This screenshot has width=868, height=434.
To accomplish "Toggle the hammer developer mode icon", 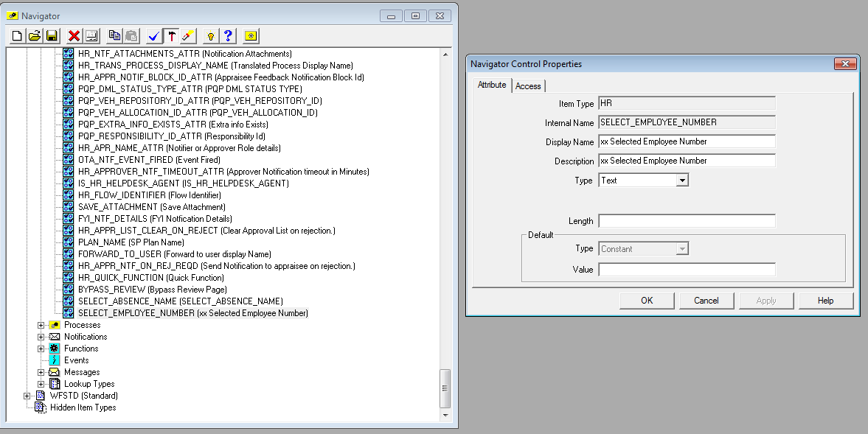I will pyautogui.click(x=172, y=36).
